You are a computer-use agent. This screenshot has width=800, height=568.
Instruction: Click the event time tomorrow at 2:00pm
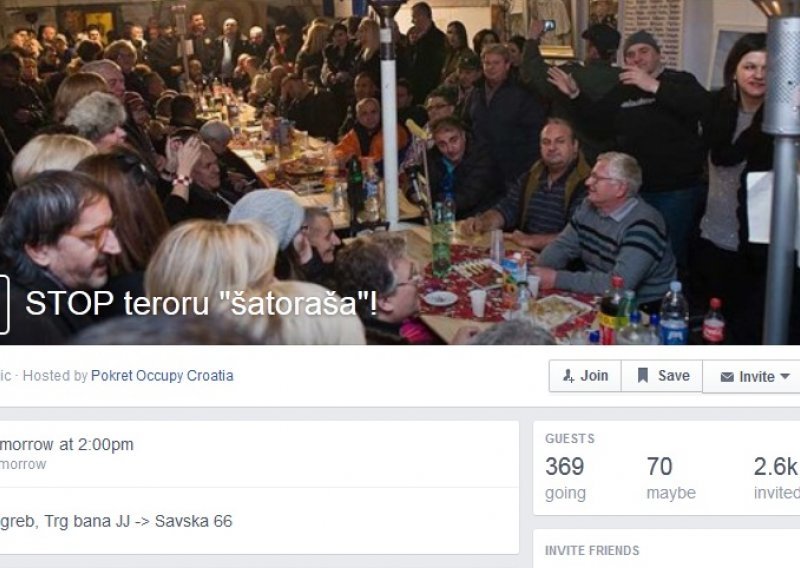67,444
